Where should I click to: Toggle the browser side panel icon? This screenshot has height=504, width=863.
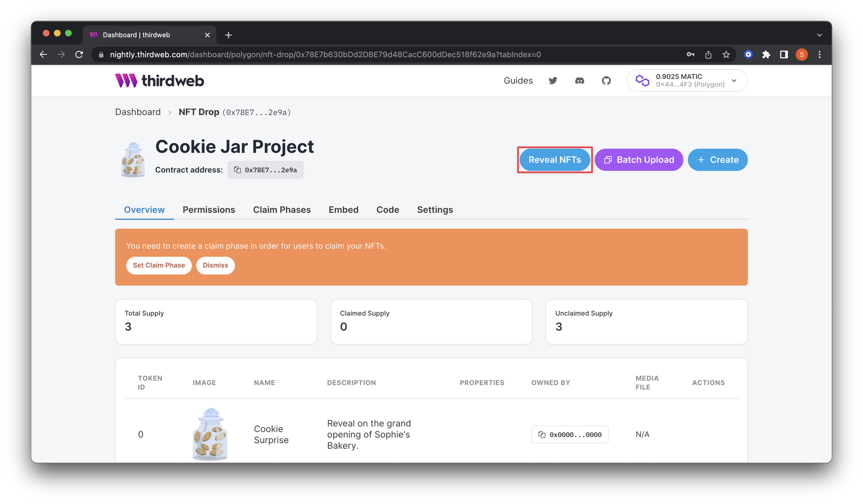coord(784,54)
